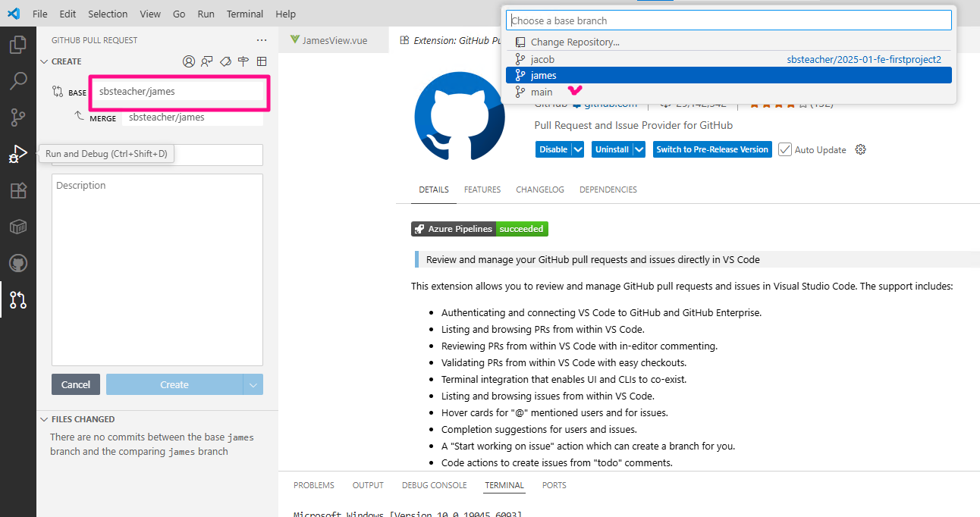Switch to the DETAILS tab
980x517 pixels.
pyautogui.click(x=434, y=190)
